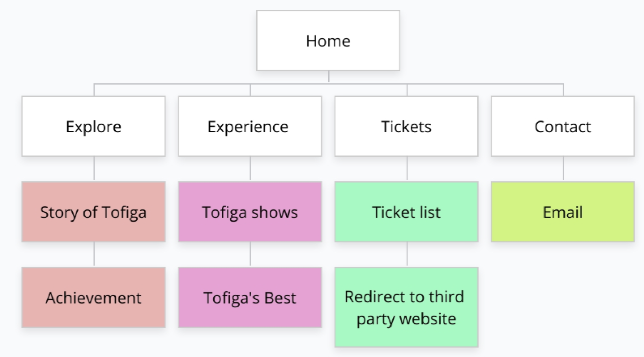The height and width of the screenshot is (357, 644).
Task: Click connector from Ticket list to Redirect box
Action: point(407,254)
